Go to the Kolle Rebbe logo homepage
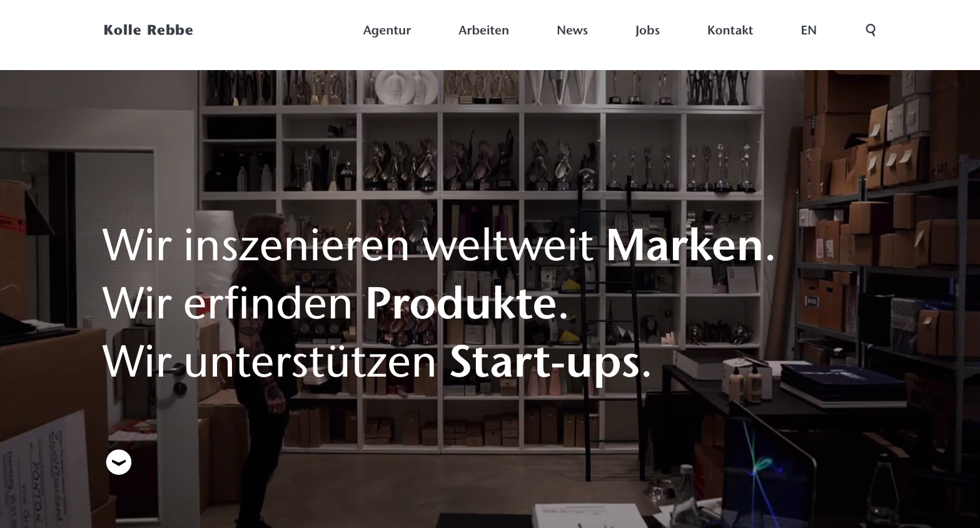Viewport: 980px width, 528px height. [x=148, y=30]
